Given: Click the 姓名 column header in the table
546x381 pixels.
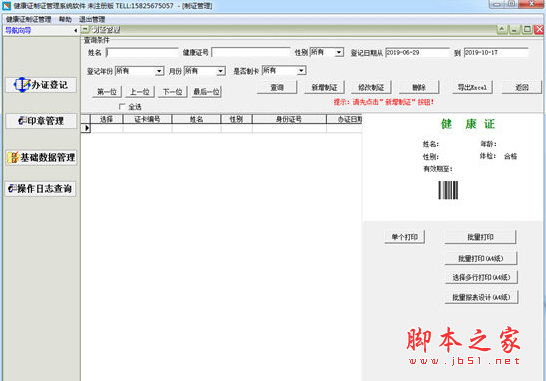Looking at the screenshot, I should pyautogui.click(x=196, y=119).
